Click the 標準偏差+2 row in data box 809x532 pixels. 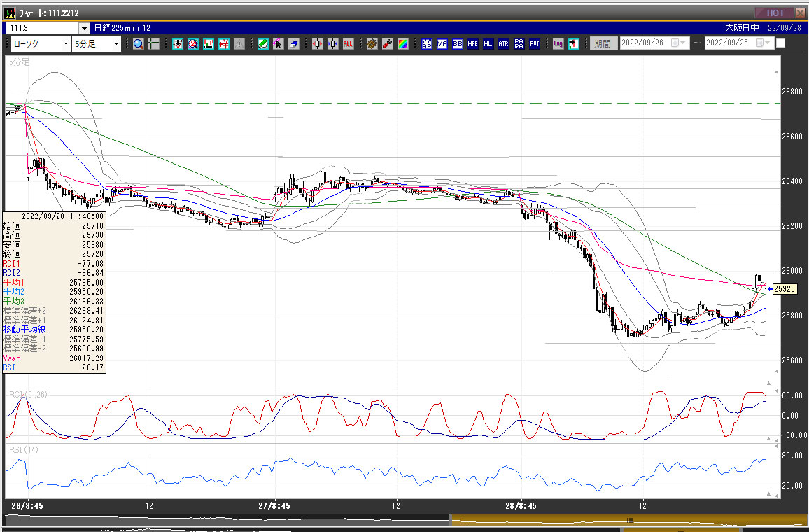(54, 311)
